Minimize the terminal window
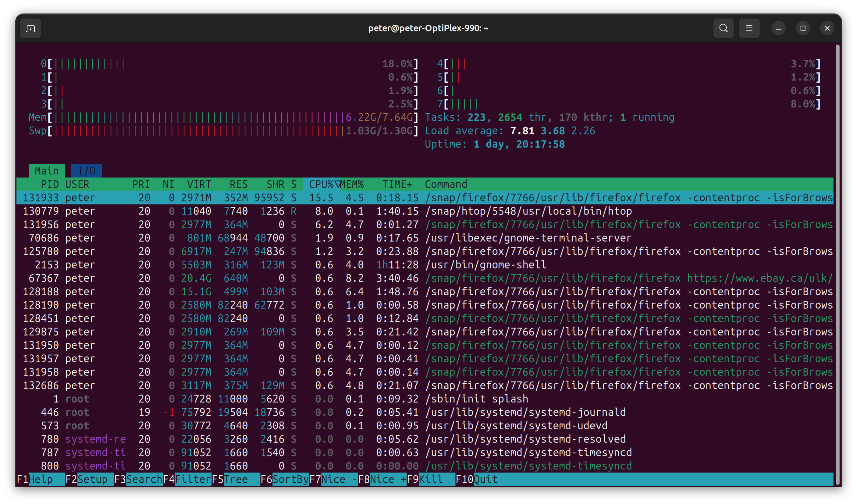Viewport: 857px width, 504px height. [x=778, y=28]
